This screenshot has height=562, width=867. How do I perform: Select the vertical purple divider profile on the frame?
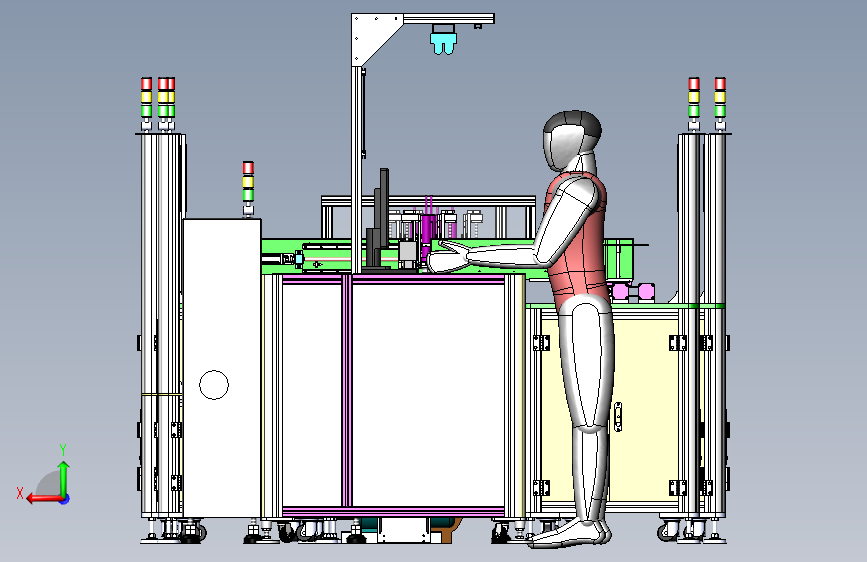point(347,391)
